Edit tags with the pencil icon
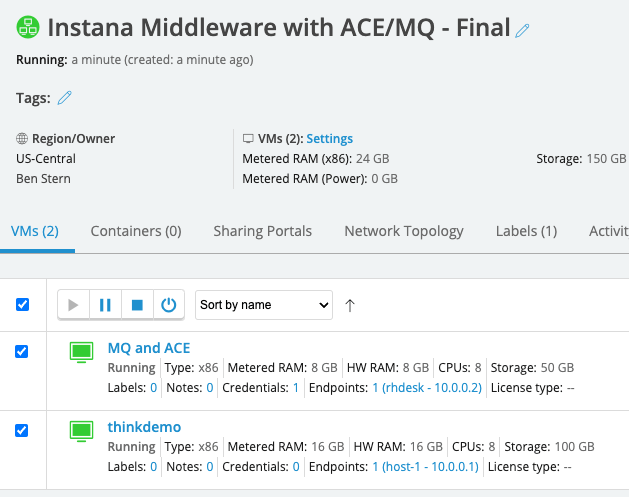This screenshot has height=497, width=629. pos(64,98)
